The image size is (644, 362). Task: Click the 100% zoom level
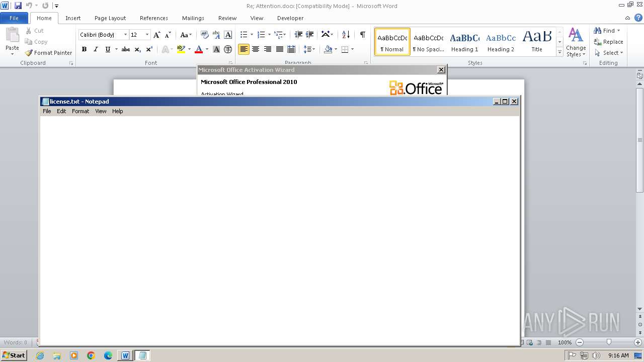565,342
